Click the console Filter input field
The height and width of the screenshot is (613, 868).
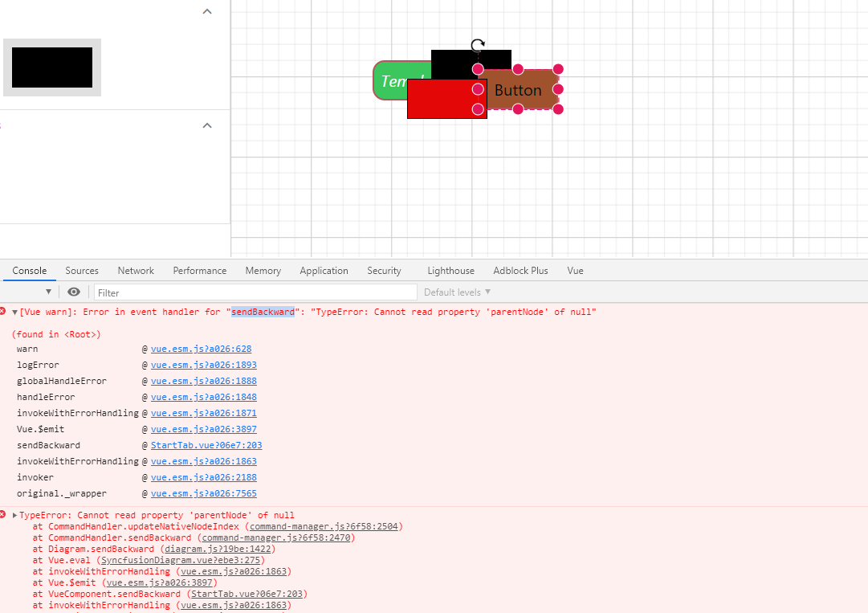click(x=255, y=292)
